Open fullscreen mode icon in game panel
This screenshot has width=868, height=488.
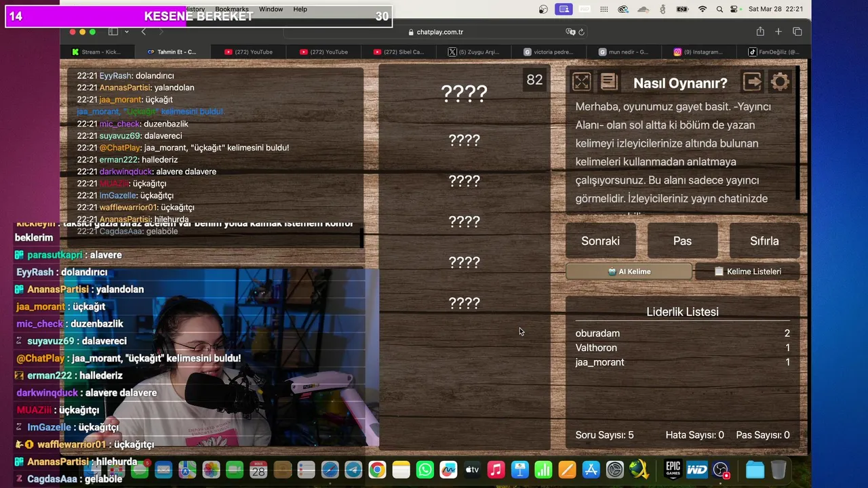pyautogui.click(x=581, y=82)
